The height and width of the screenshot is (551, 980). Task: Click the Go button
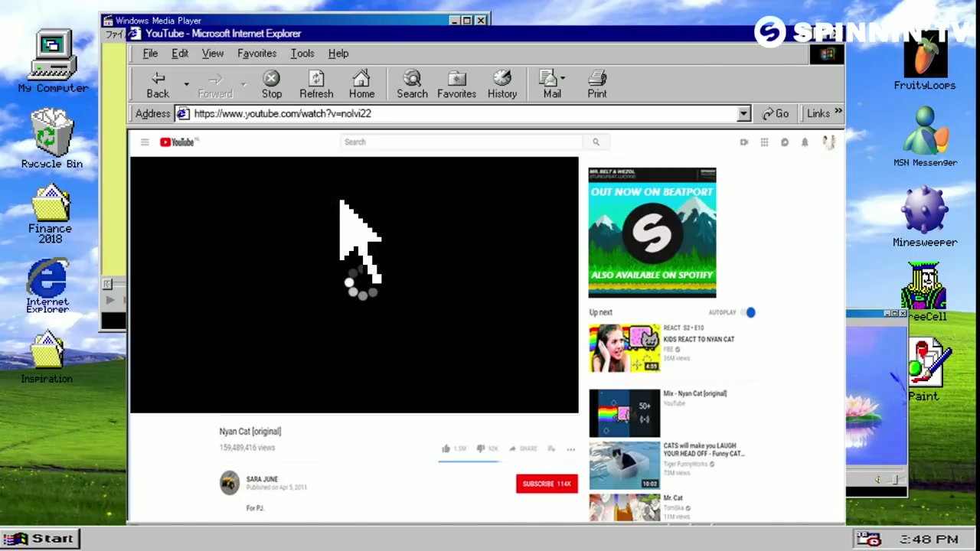(776, 114)
